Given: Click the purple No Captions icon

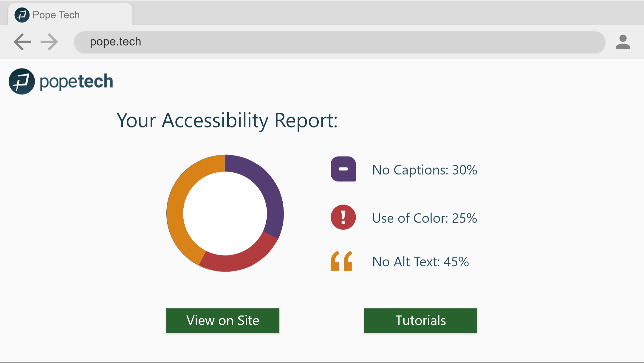Looking at the screenshot, I should [x=343, y=169].
